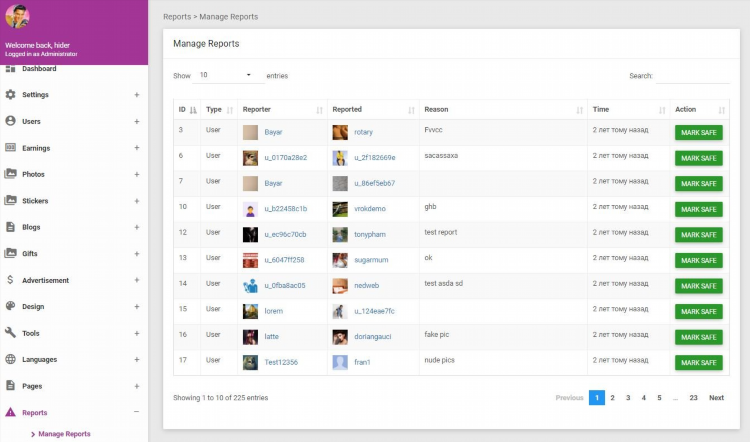
Task: Click lorem's reporter thumbnail
Action: click(250, 311)
